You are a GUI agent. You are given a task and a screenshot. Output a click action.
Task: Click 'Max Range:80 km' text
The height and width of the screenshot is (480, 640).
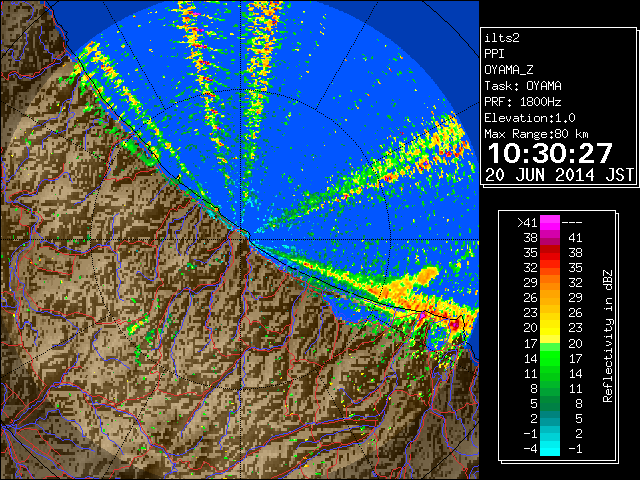(536, 134)
